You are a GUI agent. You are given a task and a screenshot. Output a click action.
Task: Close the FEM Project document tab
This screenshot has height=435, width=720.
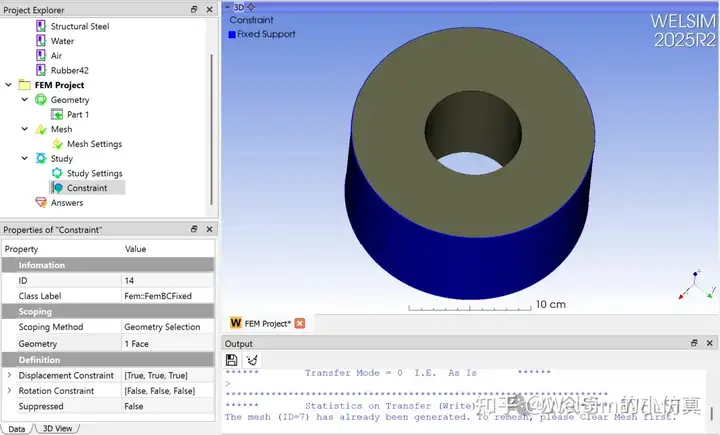click(300, 323)
